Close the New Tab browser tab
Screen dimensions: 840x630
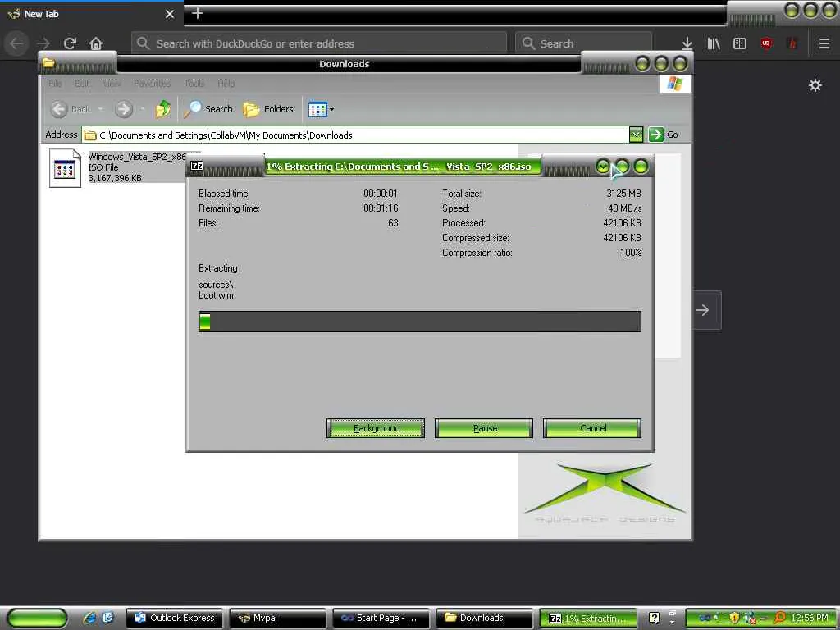pyautogui.click(x=170, y=14)
